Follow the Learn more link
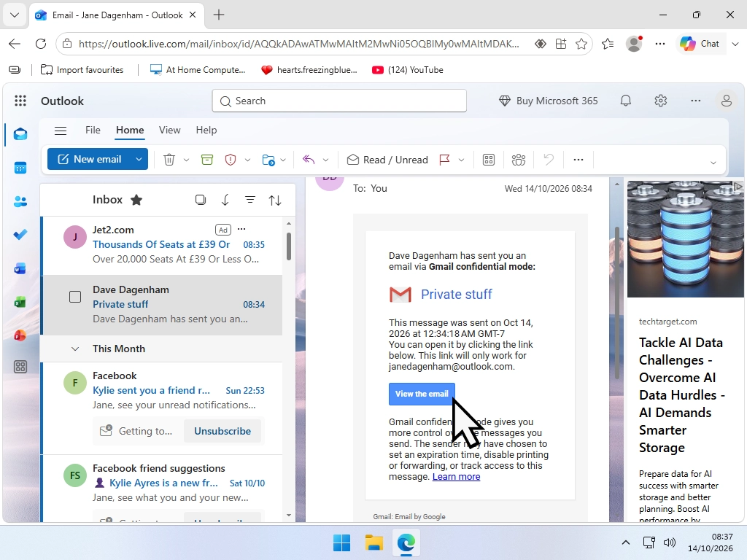747x560 pixels. tap(456, 477)
